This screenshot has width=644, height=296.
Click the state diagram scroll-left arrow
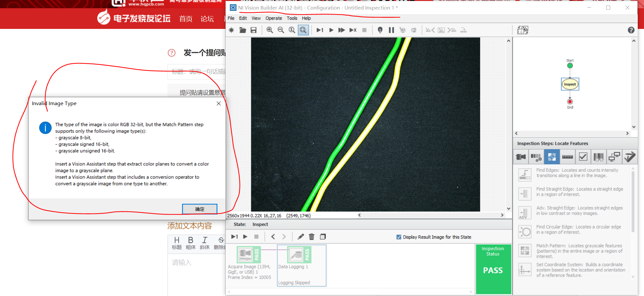[x=516, y=133]
